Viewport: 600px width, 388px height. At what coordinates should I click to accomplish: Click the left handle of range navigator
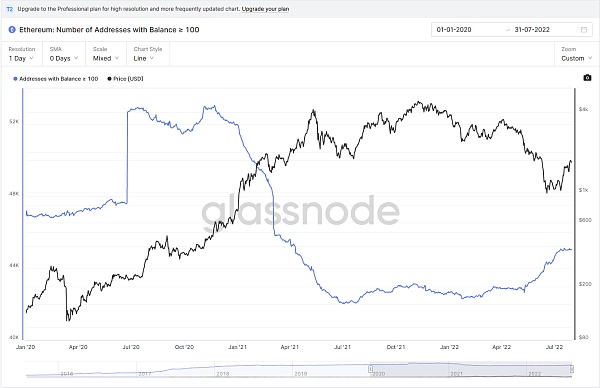click(x=370, y=369)
